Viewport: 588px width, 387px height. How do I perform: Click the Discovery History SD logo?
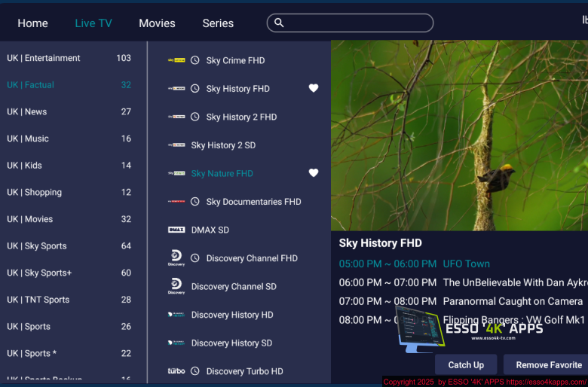coord(176,343)
